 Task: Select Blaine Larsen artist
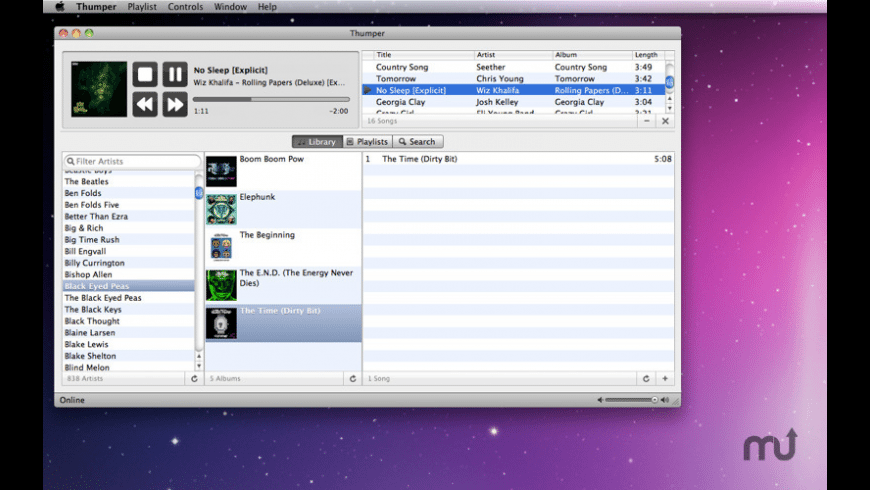129,333
